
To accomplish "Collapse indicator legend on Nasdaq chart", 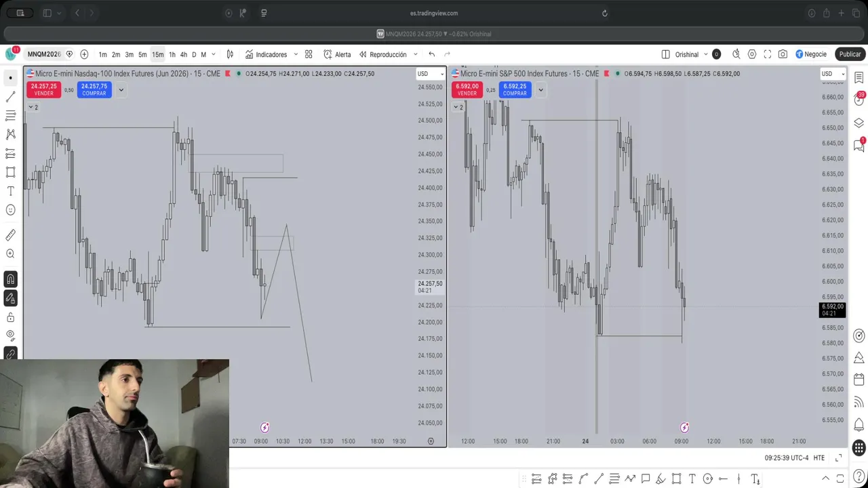I will [33, 107].
